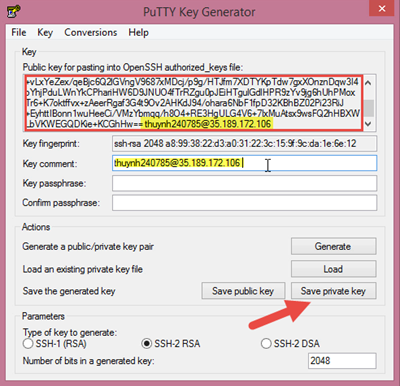Click 'Save the generated key' text
400x386 pixels.
[x=69, y=291]
